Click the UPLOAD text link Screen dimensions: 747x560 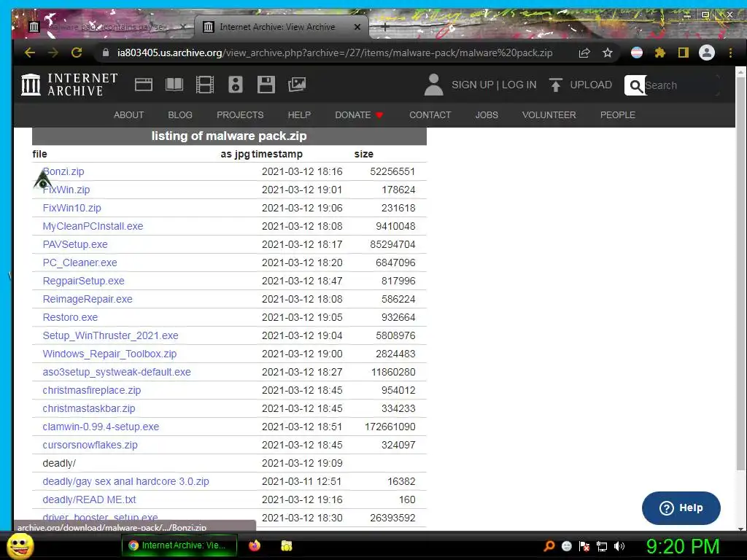(x=591, y=85)
